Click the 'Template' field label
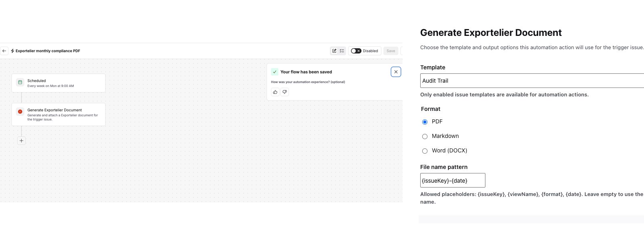Screen dimensions: 644x246 pyautogui.click(x=433, y=67)
